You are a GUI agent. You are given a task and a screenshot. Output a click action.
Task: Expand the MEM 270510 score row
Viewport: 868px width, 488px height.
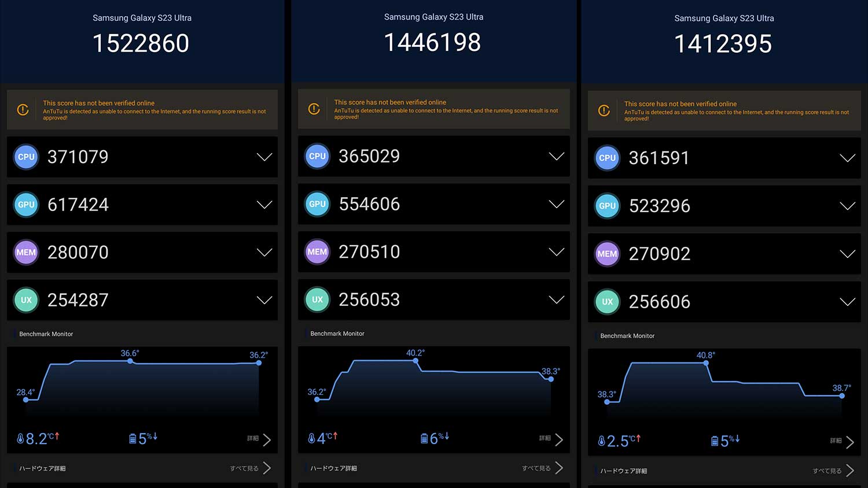point(556,252)
